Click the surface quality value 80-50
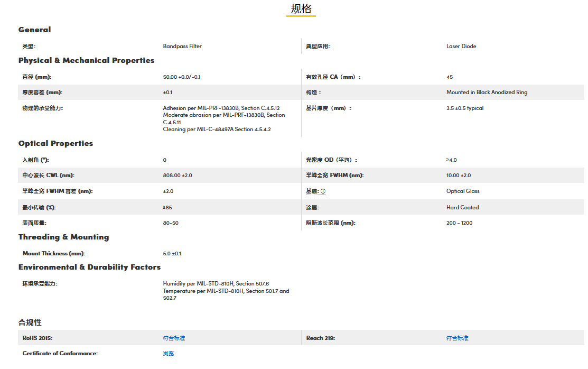This screenshot has width=588, height=369. (171, 223)
